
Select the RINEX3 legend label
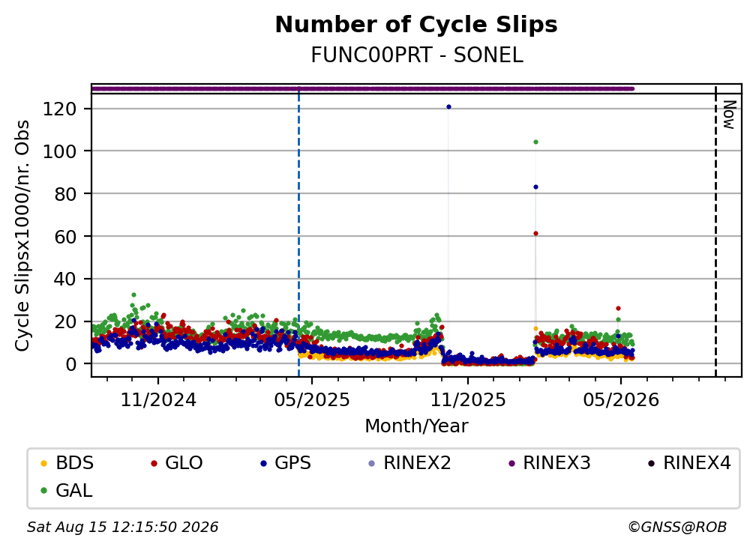click(556, 463)
